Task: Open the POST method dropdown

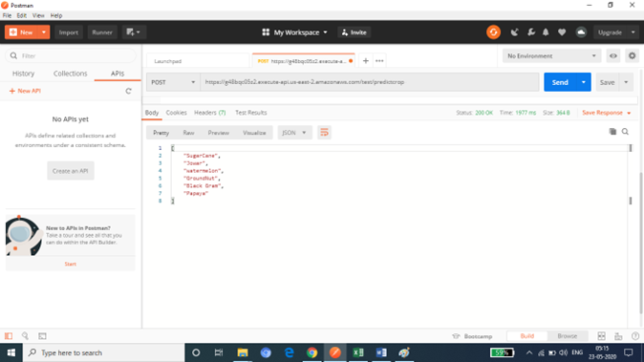Action: (x=173, y=82)
